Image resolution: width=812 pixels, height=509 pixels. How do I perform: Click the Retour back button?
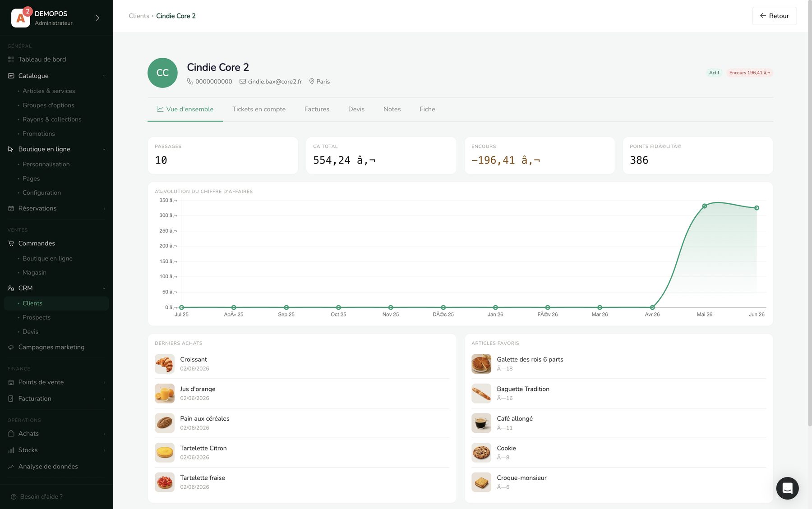(x=774, y=16)
